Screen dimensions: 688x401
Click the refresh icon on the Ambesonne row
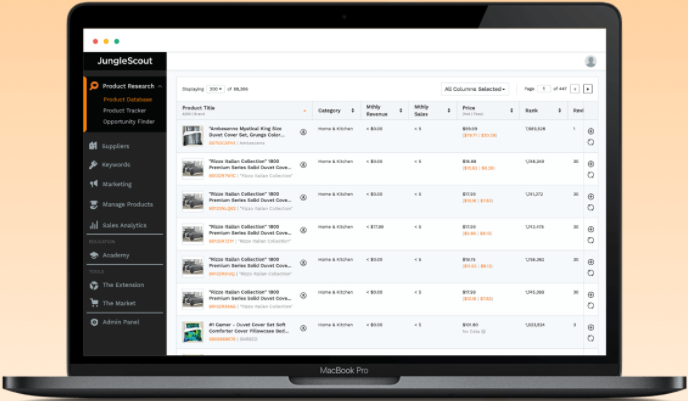pos(591,142)
